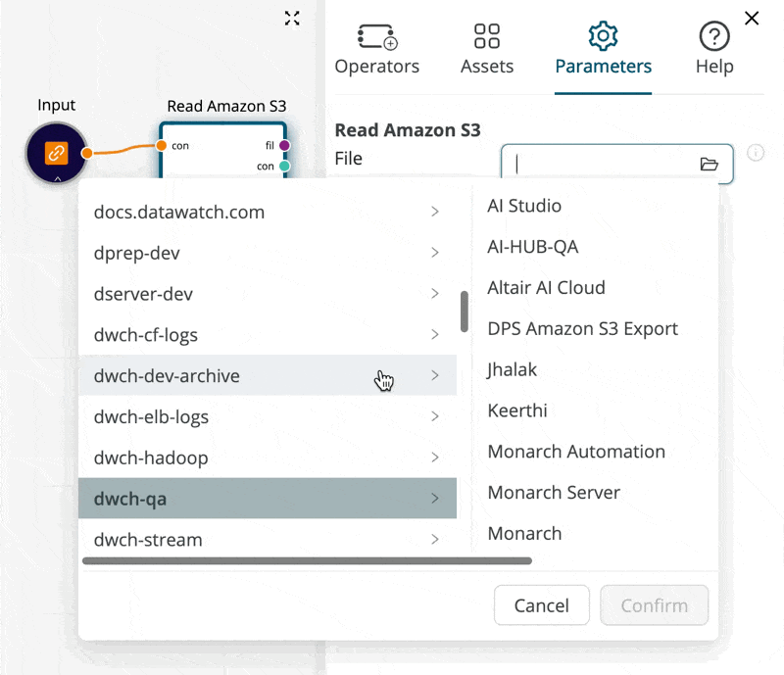Click the Confirm button
Image resolution: width=784 pixels, height=675 pixels.
(x=654, y=605)
